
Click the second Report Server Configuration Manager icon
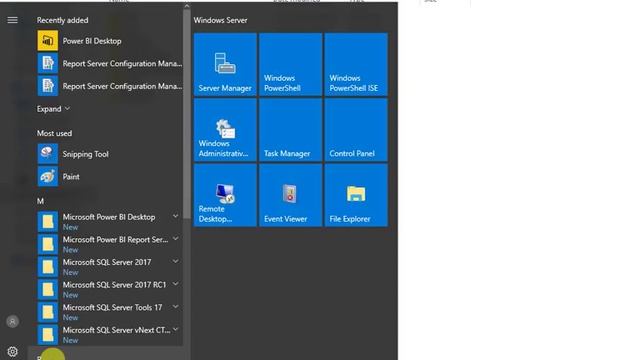point(48,86)
